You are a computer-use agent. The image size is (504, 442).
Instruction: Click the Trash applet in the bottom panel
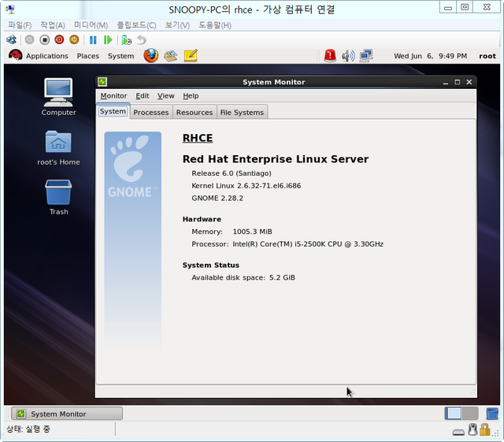(x=491, y=414)
